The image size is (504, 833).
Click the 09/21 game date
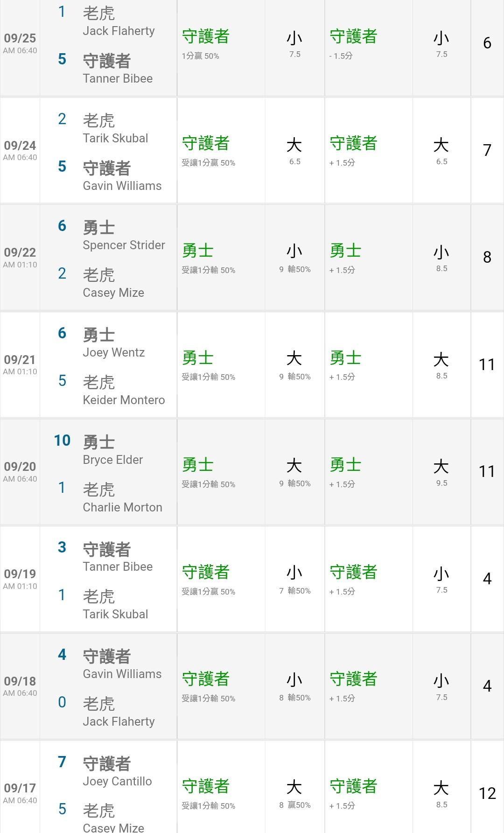(x=20, y=360)
